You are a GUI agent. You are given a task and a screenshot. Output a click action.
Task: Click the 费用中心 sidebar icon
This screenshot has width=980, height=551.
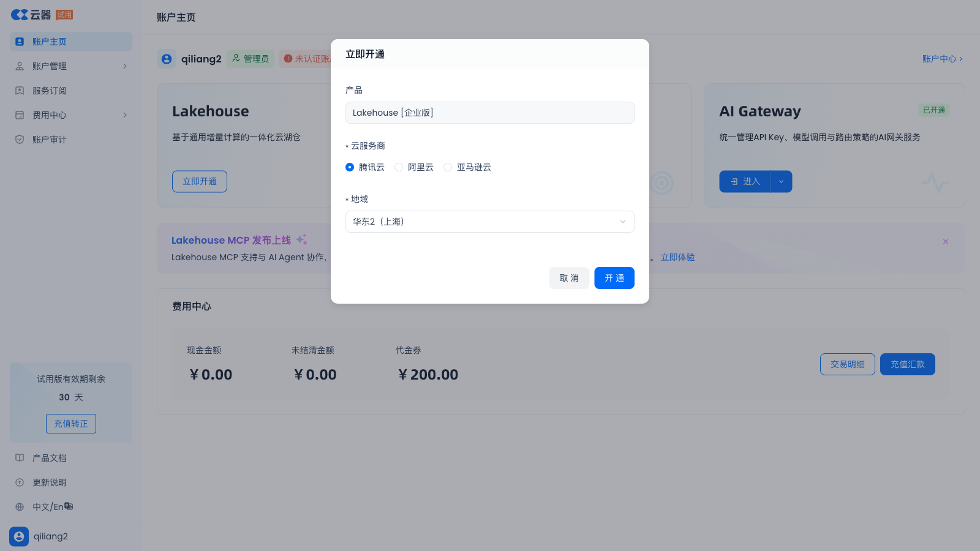click(20, 115)
